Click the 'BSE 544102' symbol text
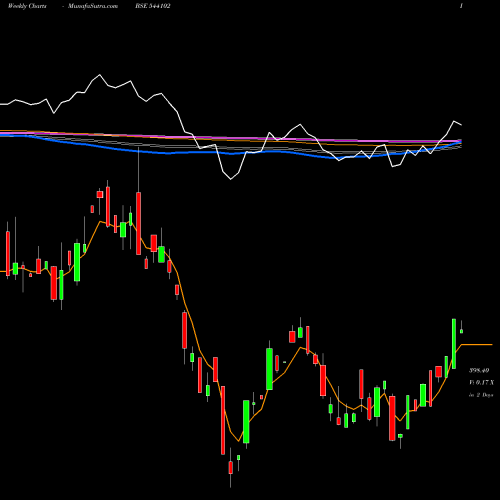 point(153,6)
